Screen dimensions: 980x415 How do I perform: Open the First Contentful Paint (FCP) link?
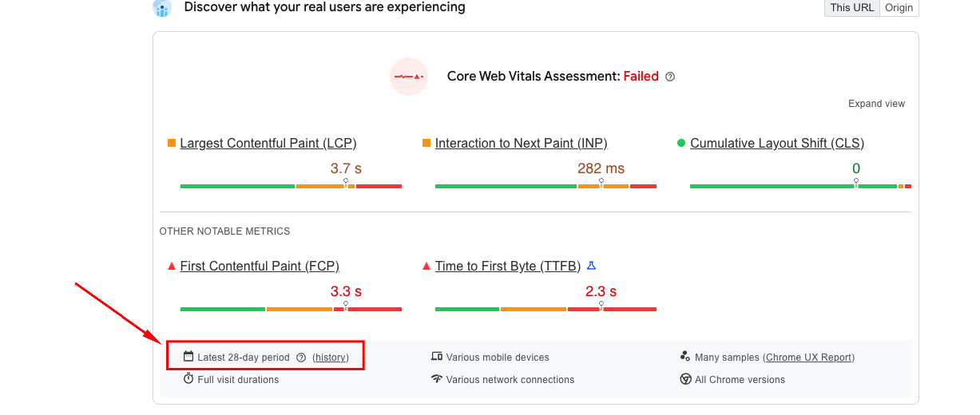[260, 267]
